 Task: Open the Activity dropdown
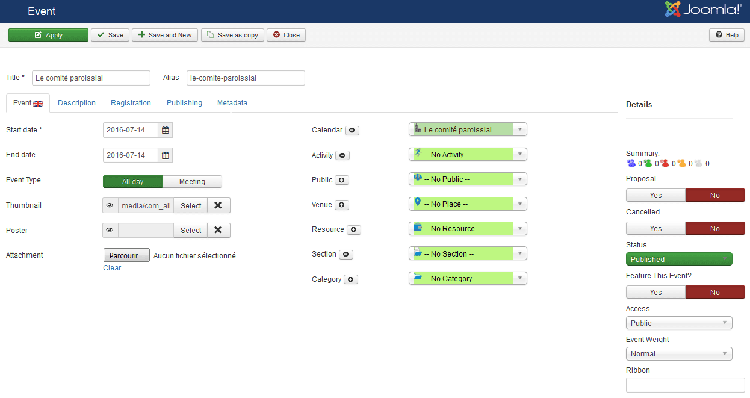coord(468,154)
